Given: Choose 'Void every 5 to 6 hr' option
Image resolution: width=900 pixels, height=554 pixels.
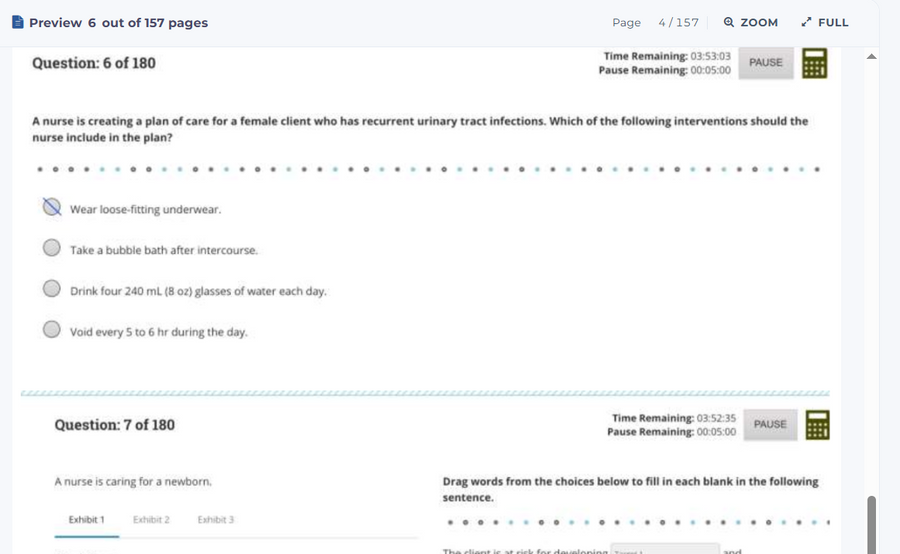Looking at the screenshot, I should coord(52,330).
